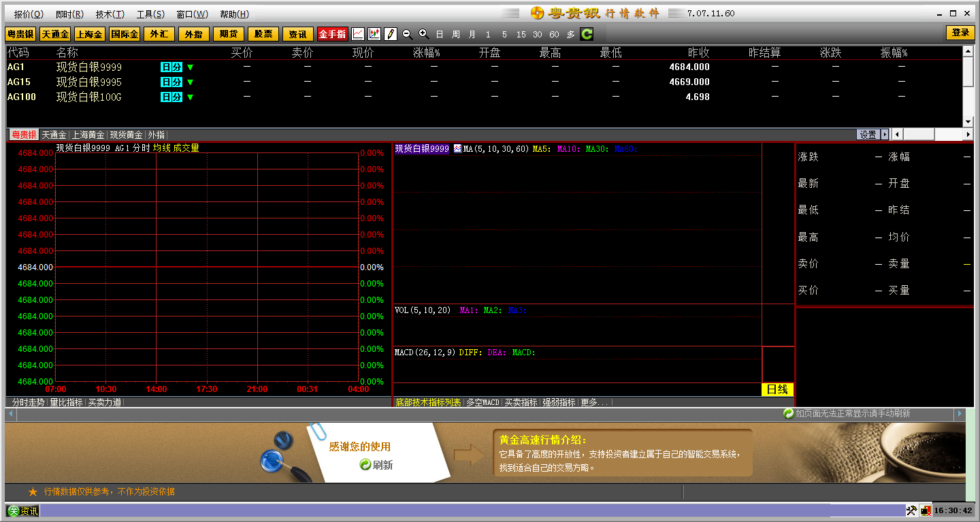Screen dimensions: 980x522
Task: Expand the green arrow for AG100 row
Action: coord(191,97)
